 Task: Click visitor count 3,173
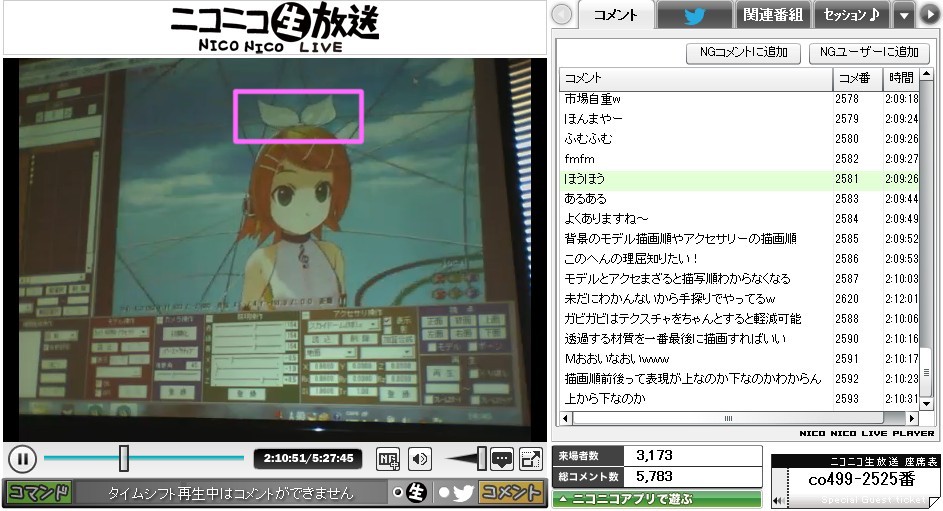pos(654,456)
